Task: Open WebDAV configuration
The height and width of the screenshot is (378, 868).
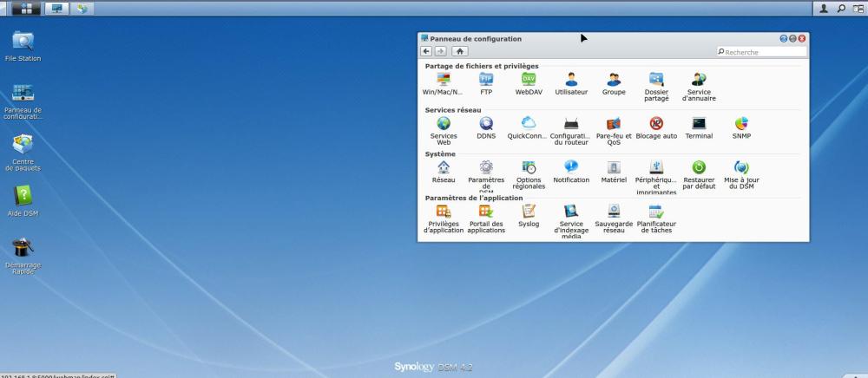Action: [529, 84]
